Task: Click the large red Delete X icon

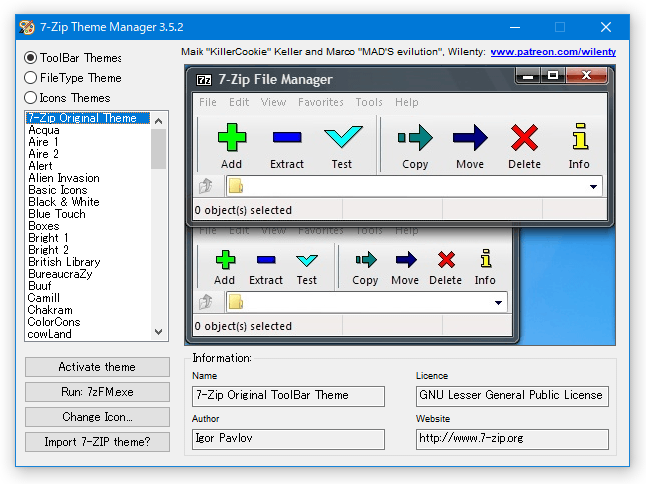Action: click(524, 137)
